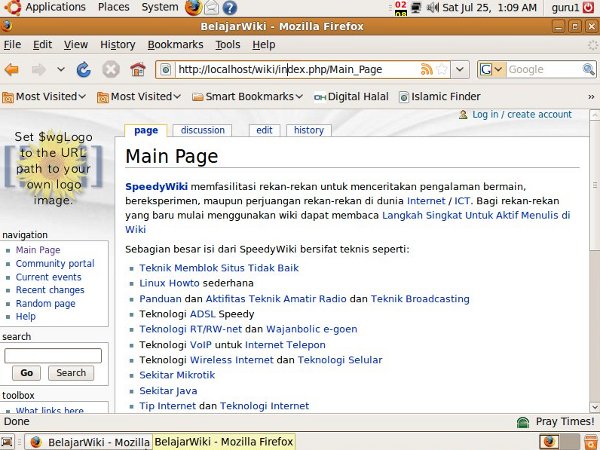Click the wiki Search button
This screenshot has height=450, width=600.
(x=71, y=373)
